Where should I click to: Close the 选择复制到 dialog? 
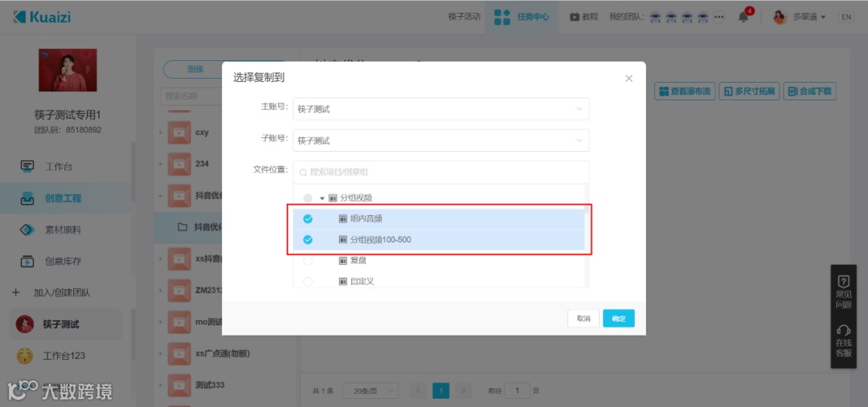pos(628,79)
